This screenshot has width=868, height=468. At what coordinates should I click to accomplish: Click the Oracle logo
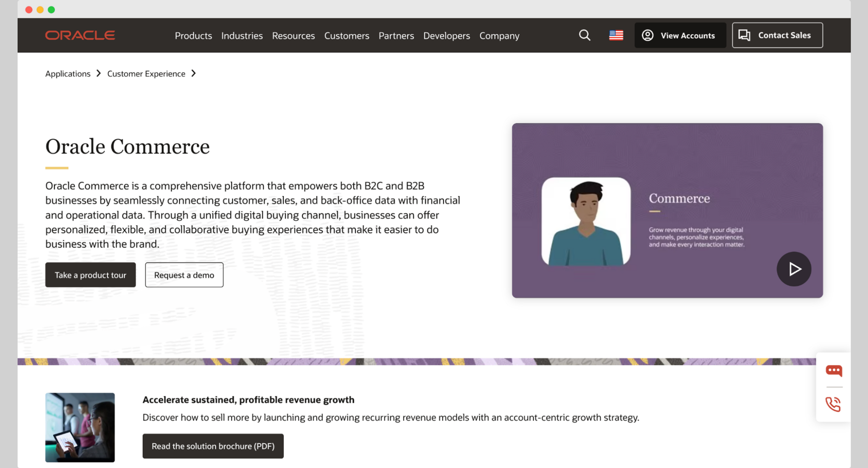click(80, 35)
